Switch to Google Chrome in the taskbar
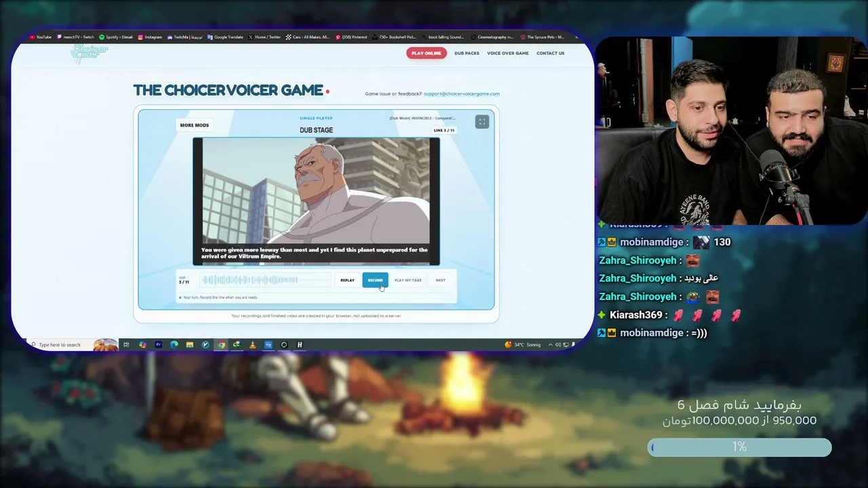This screenshot has width=868, height=488. (x=221, y=345)
